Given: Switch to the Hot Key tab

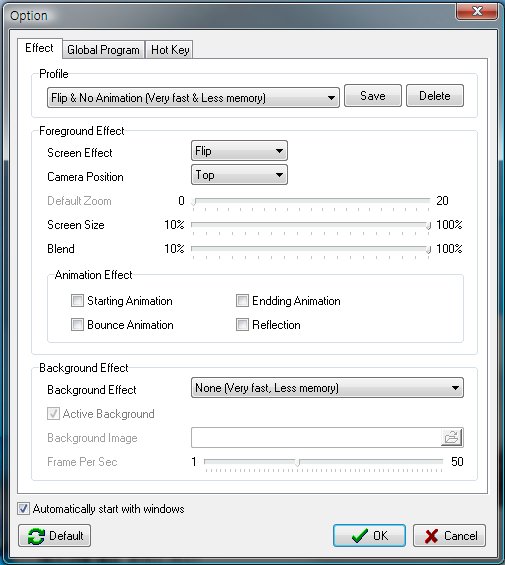Looking at the screenshot, I should coord(170,50).
